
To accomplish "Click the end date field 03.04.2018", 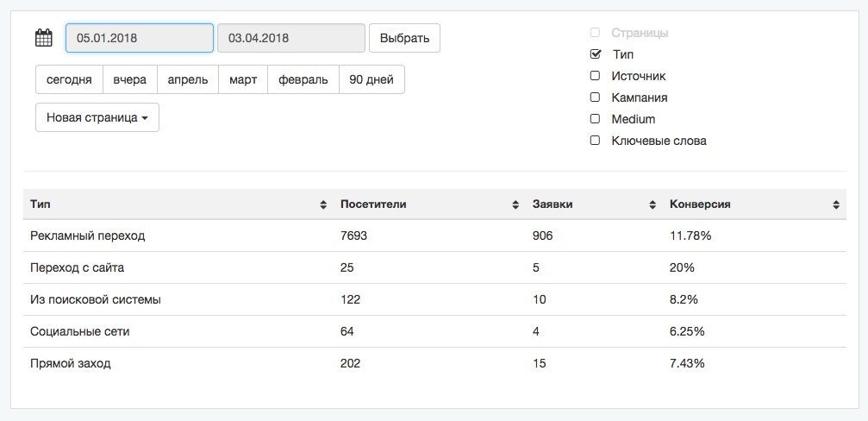I will [291, 38].
